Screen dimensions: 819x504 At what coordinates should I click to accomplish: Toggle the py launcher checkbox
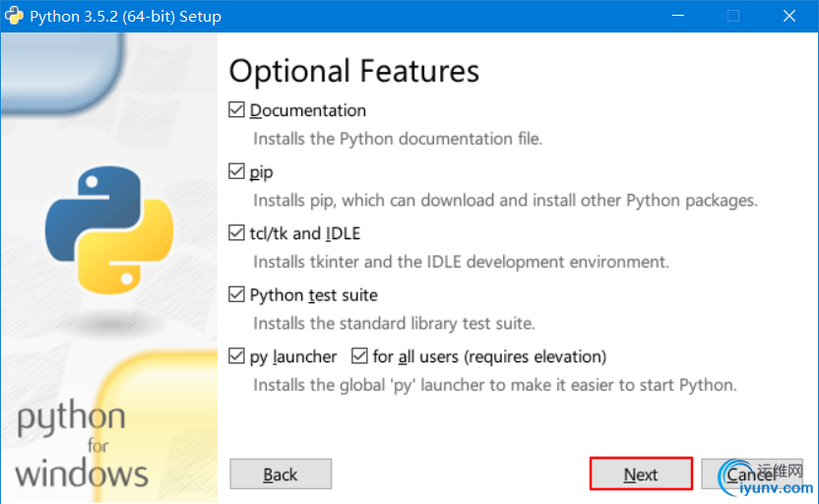pos(236,356)
